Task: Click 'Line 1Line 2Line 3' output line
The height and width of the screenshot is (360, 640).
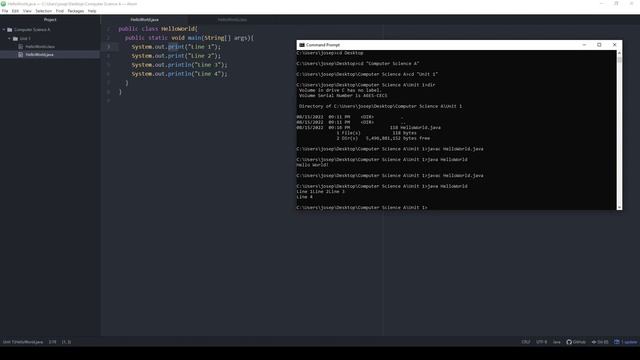Action: point(320,191)
